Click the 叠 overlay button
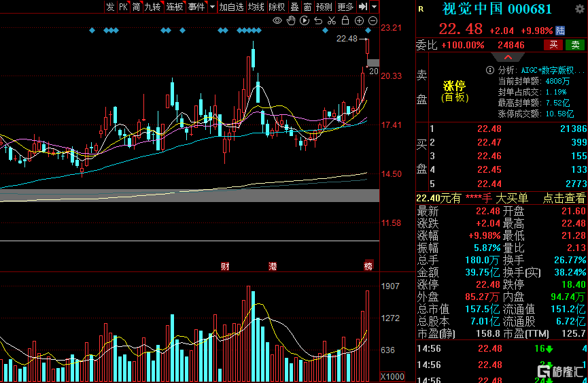Viewport: 588px width, 383px height. click(295, 7)
